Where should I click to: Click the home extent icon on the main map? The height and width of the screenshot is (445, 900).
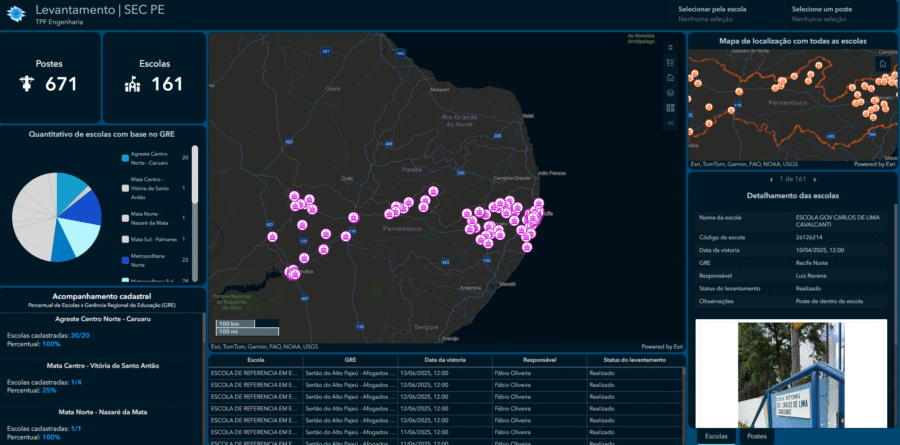pyautogui.click(x=670, y=77)
